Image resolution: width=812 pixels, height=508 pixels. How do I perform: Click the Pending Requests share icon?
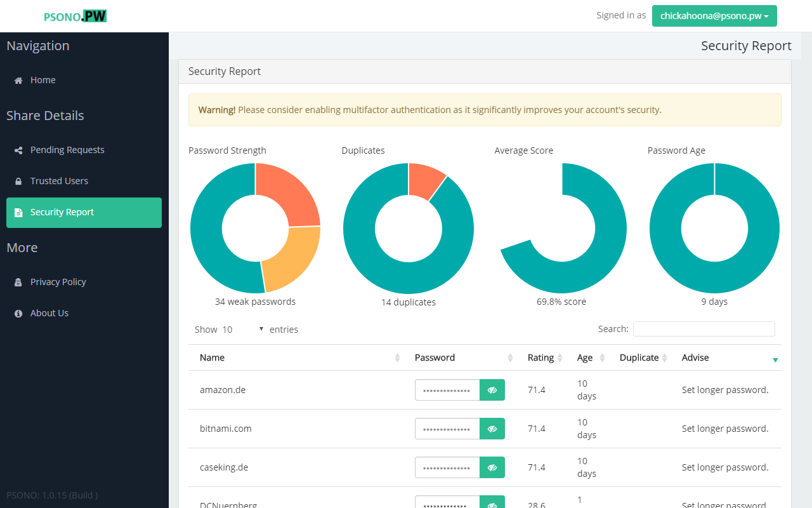click(18, 150)
